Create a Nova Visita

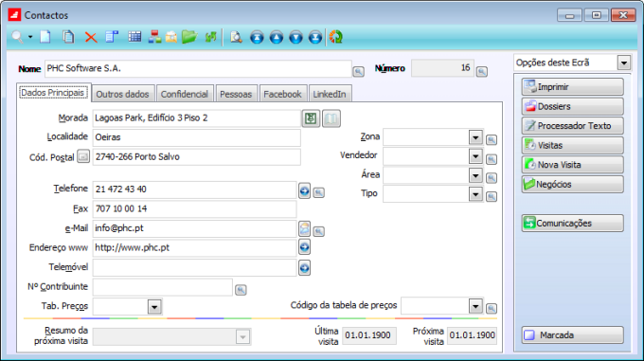pos(573,165)
